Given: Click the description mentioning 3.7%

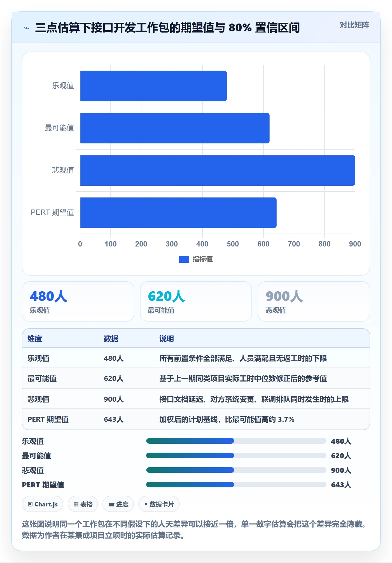Looking at the screenshot, I should tap(227, 419).
